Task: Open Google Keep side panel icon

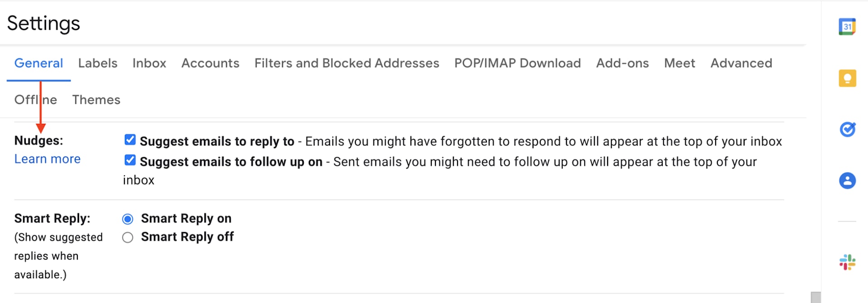Action: pyautogui.click(x=847, y=78)
